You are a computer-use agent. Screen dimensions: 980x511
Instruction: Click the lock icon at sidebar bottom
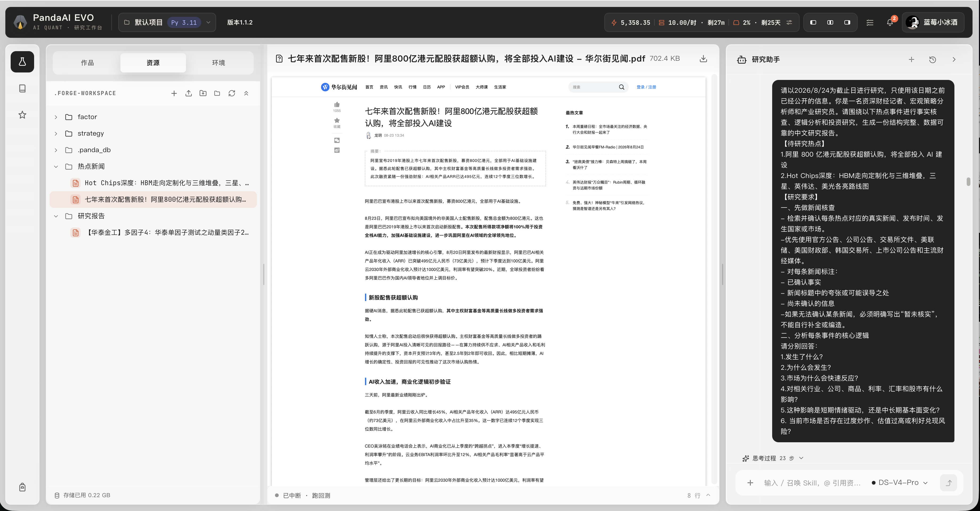pyautogui.click(x=22, y=487)
